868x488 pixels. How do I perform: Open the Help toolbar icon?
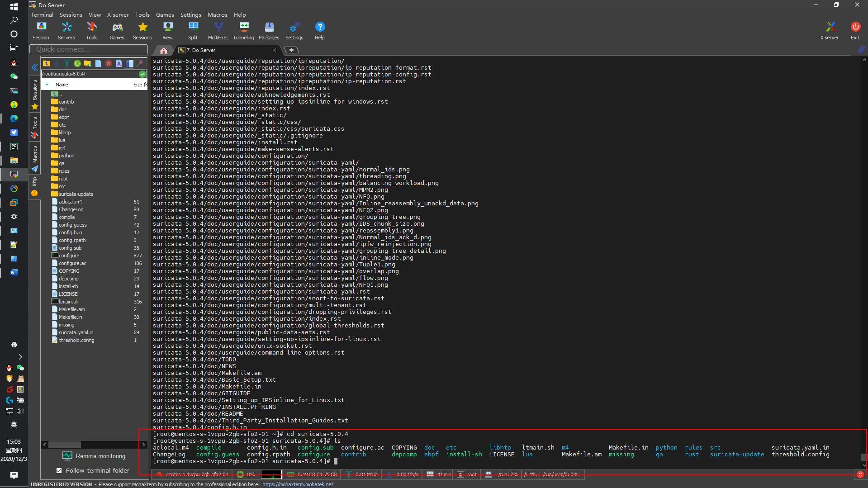pyautogui.click(x=319, y=31)
